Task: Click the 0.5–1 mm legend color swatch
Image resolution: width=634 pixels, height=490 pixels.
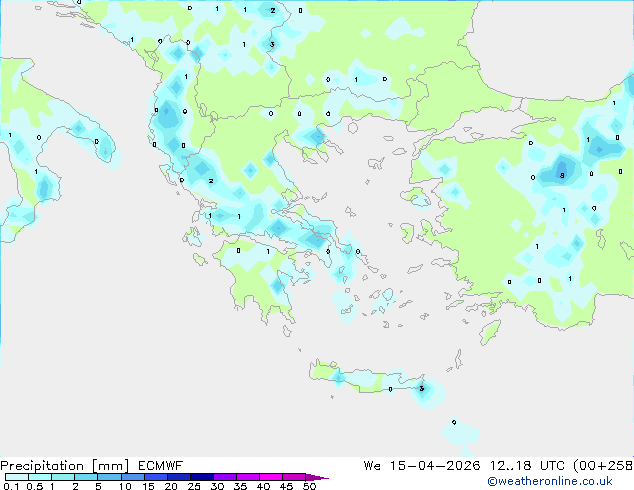Action: coord(40,477)
